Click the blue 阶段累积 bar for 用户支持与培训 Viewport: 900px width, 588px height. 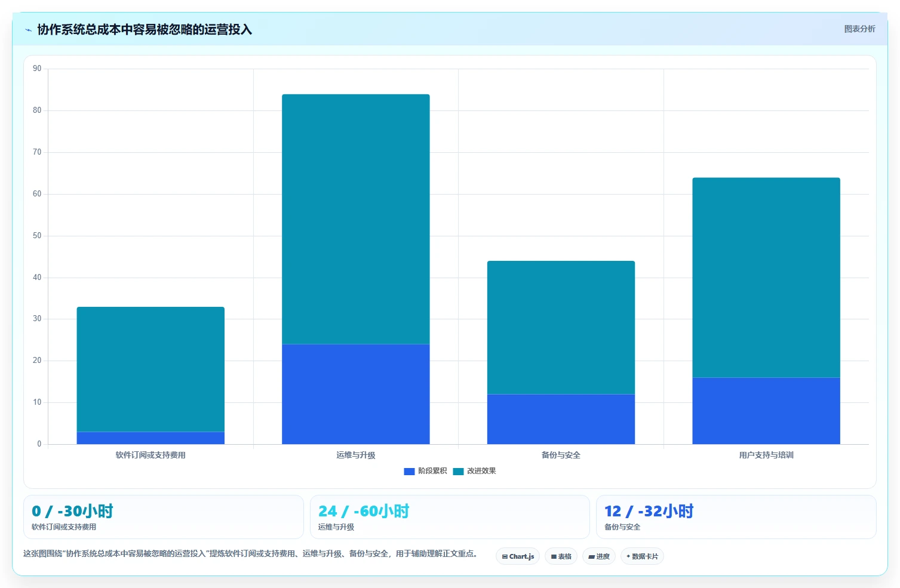coord(766,411)
